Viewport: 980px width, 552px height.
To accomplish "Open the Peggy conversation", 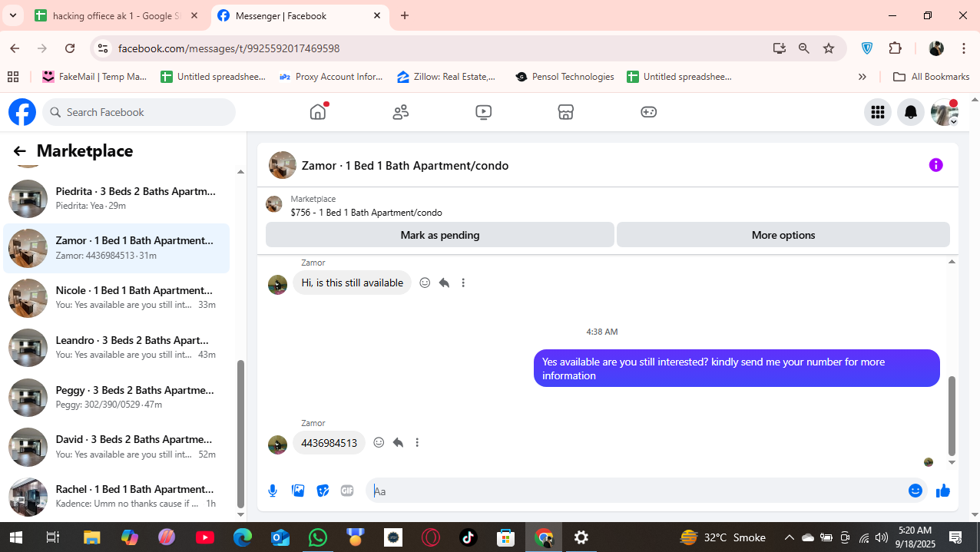I will 117,397.
